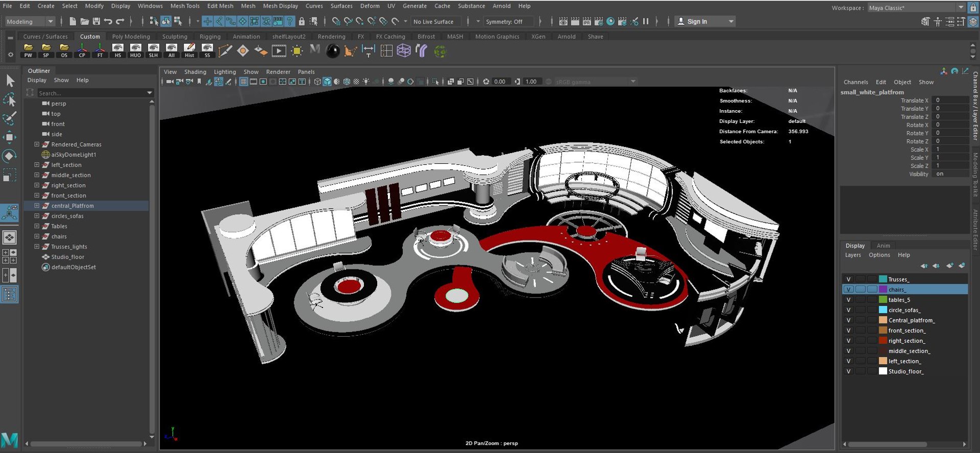
Task: Open the viewport Shading menu
Action: point(195,72)
